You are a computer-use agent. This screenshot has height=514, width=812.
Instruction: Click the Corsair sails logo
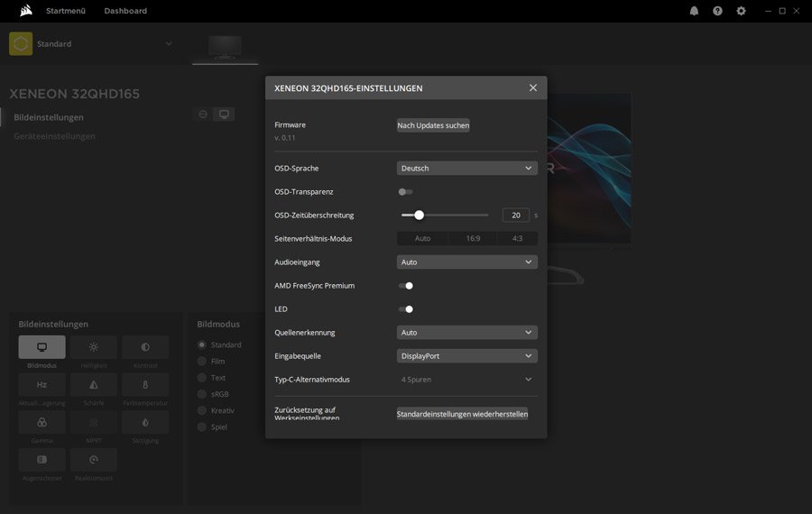[26, 10]
